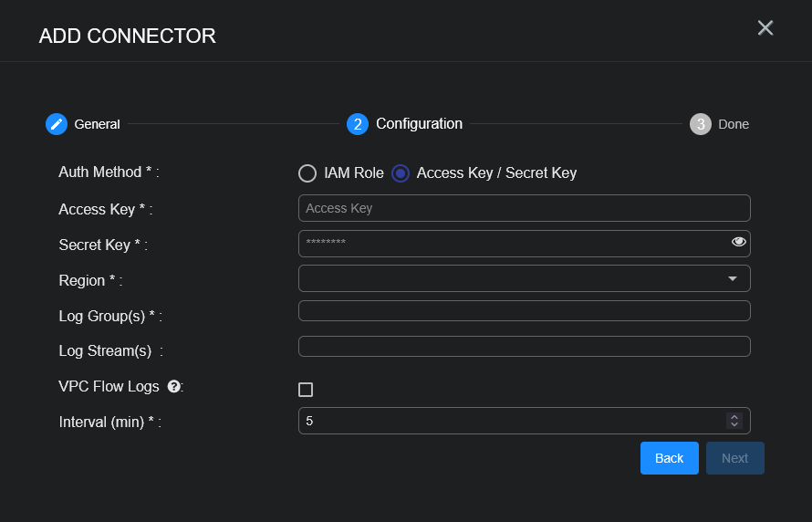The width and height of the screenshot is (812, 522).
Task: Select the Configuration step label
Action: pyautogui.click(x=419, y=124)
